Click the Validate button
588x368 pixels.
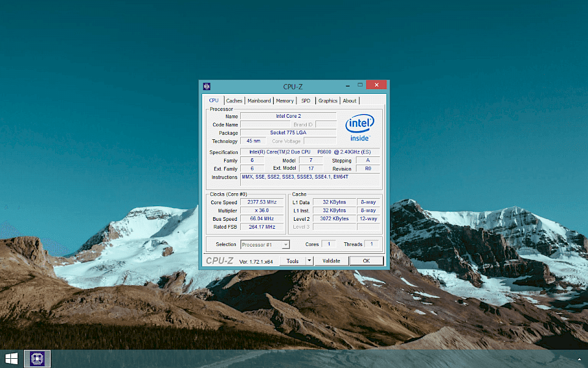pyautogui.click(x=331, y=261)
